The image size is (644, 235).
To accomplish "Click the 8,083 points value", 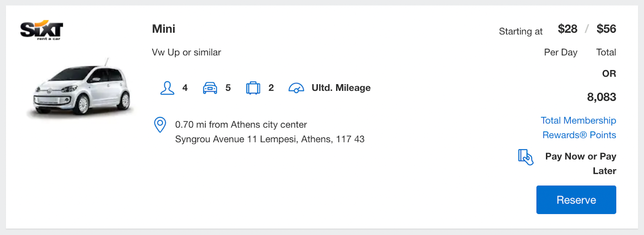I will click(x=601, y=97).
